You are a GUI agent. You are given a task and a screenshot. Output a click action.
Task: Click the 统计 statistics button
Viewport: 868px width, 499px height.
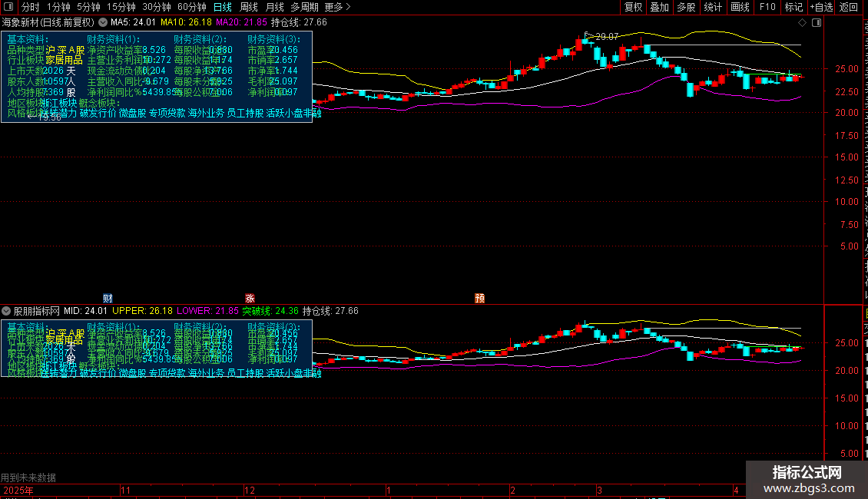coord(713,7)
